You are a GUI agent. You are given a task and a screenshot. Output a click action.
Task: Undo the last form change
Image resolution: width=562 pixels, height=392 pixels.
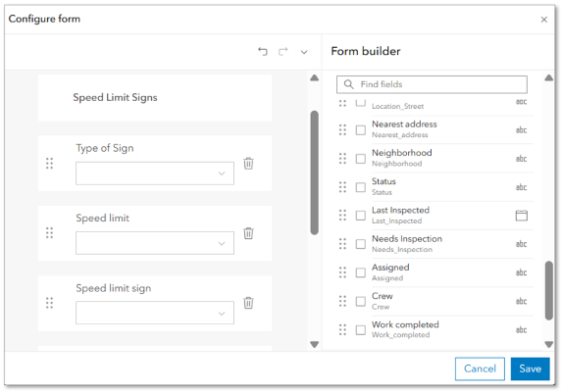point(263,52)
